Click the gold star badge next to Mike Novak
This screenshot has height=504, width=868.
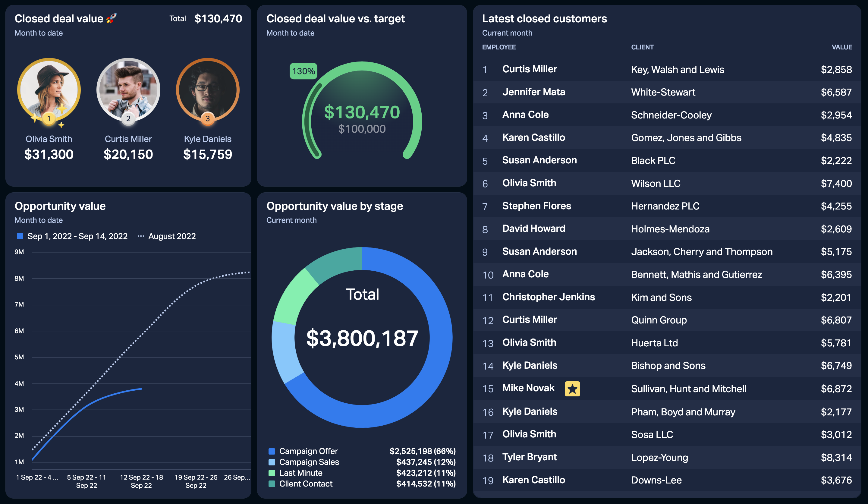pyautogui.click(x=572, y=389)
